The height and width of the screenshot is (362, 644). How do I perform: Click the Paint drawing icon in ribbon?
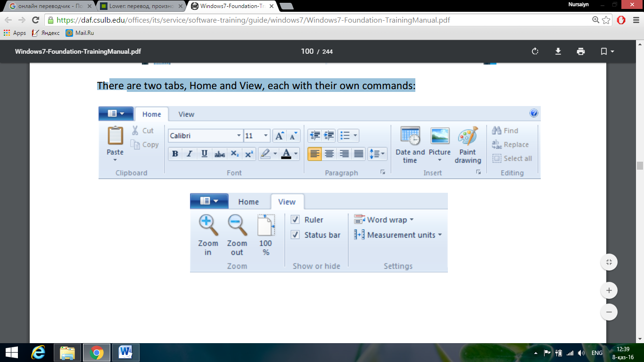(x=468, y=136)
